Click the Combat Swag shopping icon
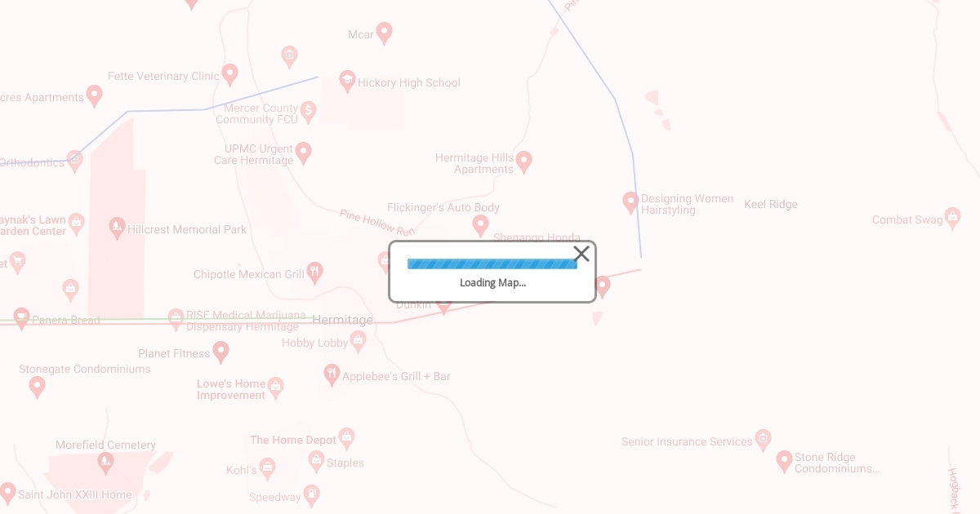Image resolution: width=980 pixels, height=514 pixels. click(953, 219)
